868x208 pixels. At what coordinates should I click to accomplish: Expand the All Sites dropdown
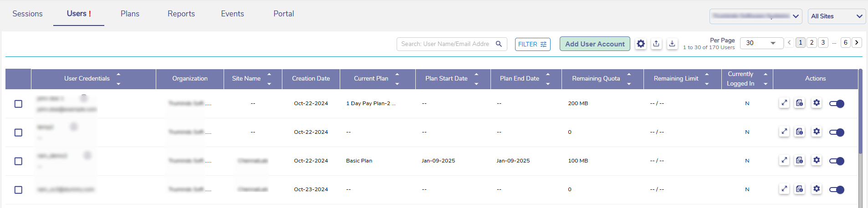click(836, 16)
